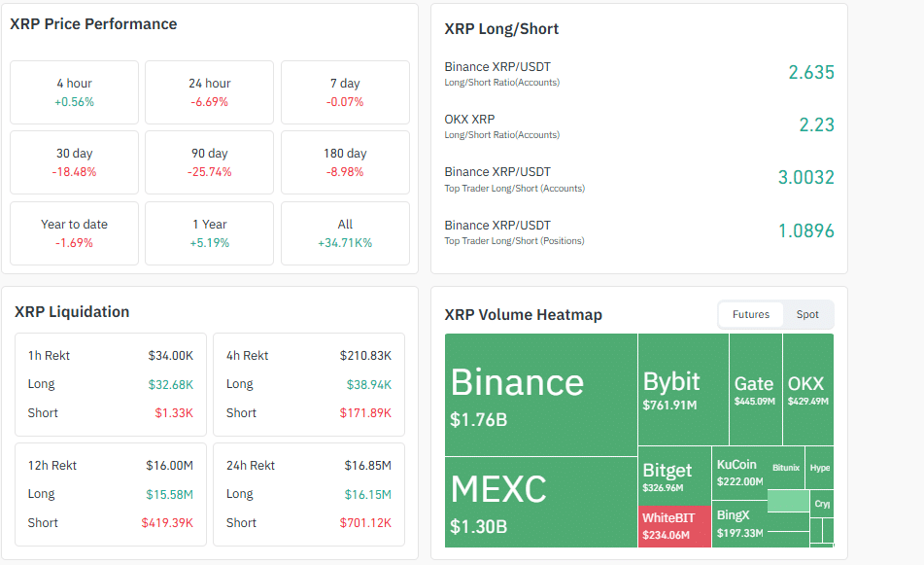The image size is (924, 565).
Task: Open the 24h Rekt liquidation card
Action: pos(311,493)
